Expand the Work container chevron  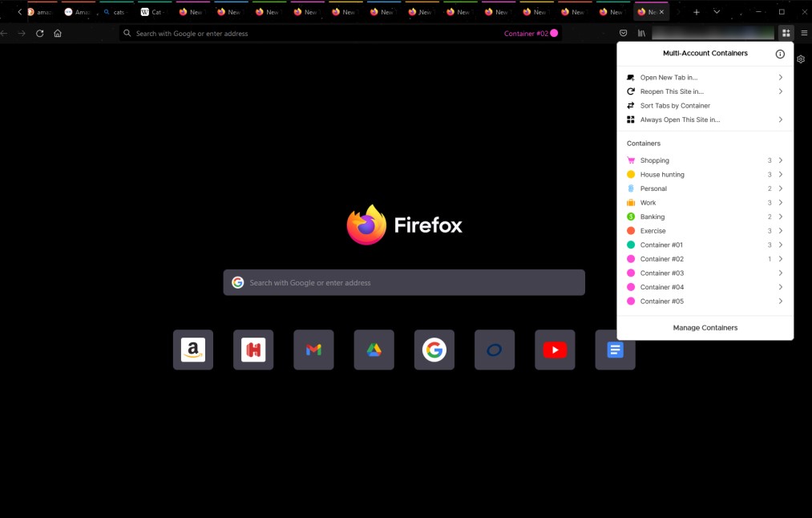[x=781, y=203]
